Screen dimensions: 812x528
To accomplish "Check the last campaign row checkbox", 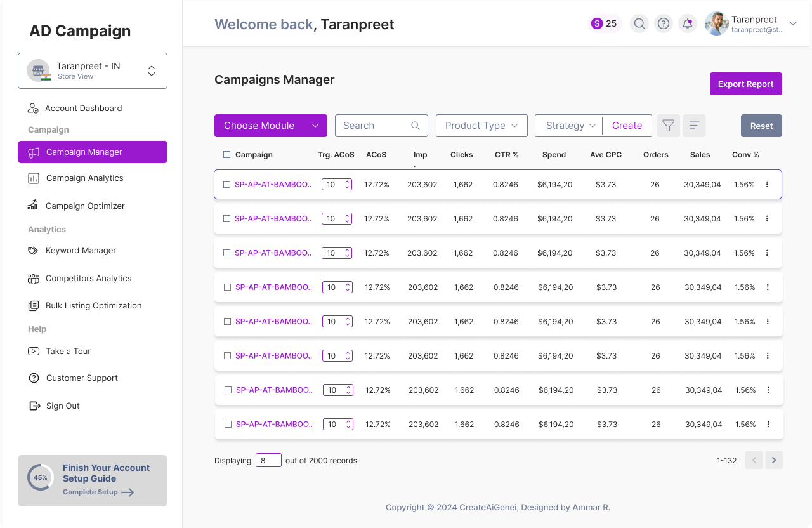I will point(228,425).
